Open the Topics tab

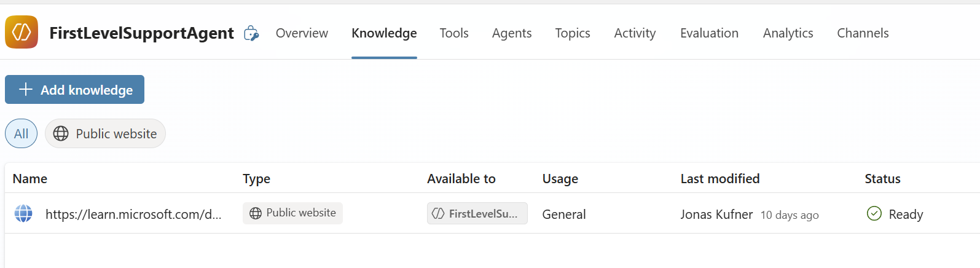(573, 33)
